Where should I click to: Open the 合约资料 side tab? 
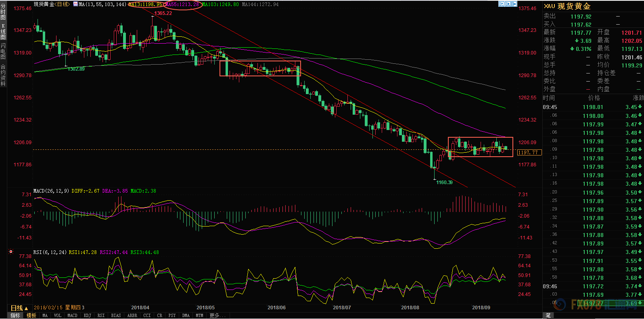[x=3, y=75]
